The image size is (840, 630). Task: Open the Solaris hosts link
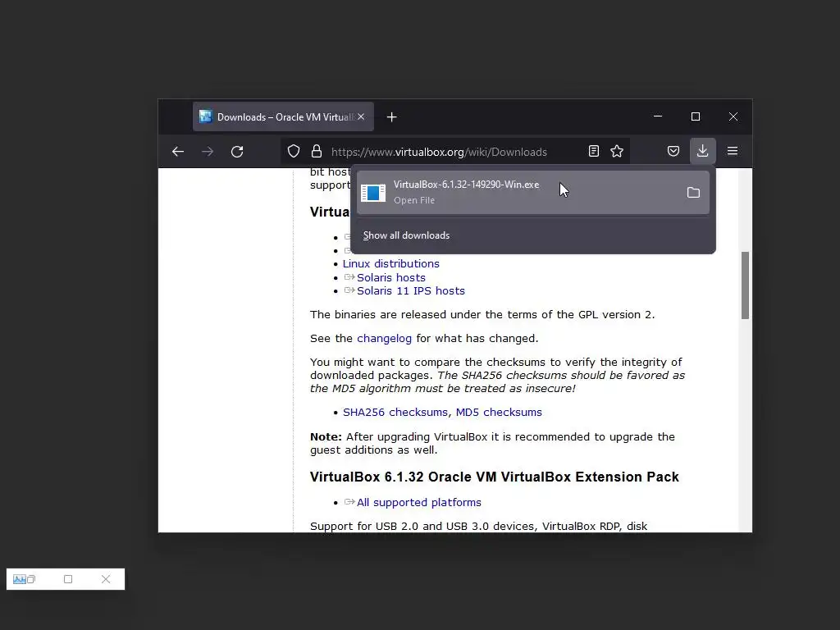(391, 277)
